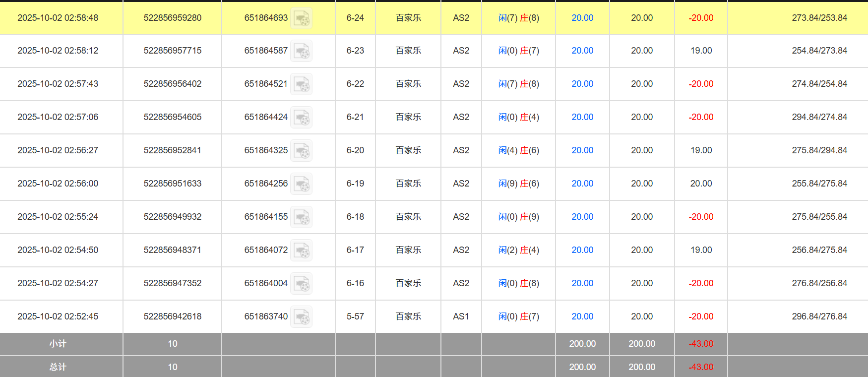Open the 闲(4) 庄(6) result for 6-20

pos(518,150)
